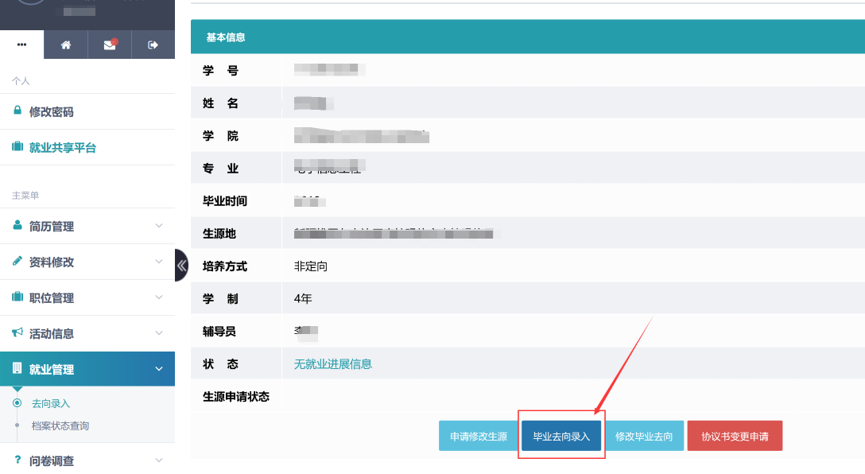Screen dimensions: 865x474
Task: Expand 问卷调查 chevron
Action: click(159, 460)
